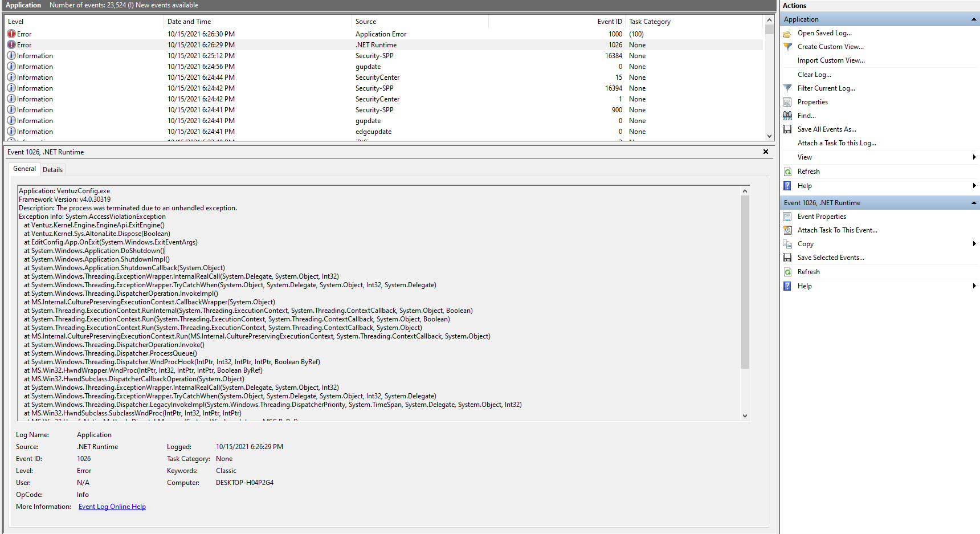Expand the Copy submenu arrow
This screenshot has width=980, height=534.
[x=974, y=244]
